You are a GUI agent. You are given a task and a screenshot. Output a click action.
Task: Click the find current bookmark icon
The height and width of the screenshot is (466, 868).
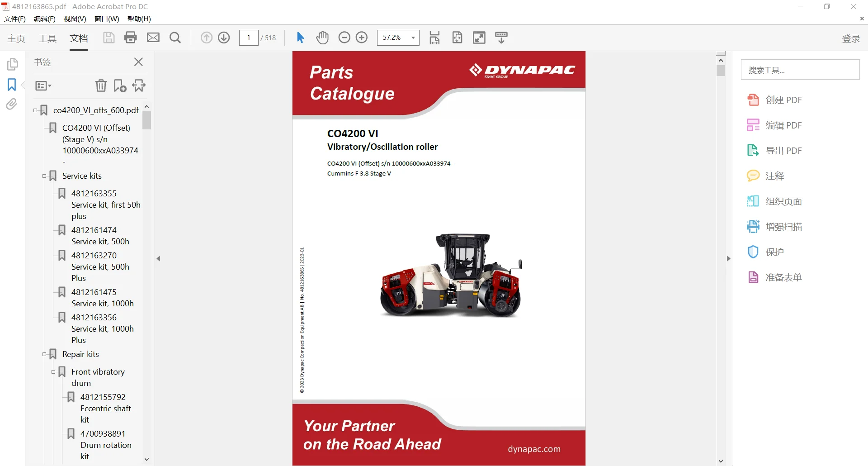click(139, 86)
